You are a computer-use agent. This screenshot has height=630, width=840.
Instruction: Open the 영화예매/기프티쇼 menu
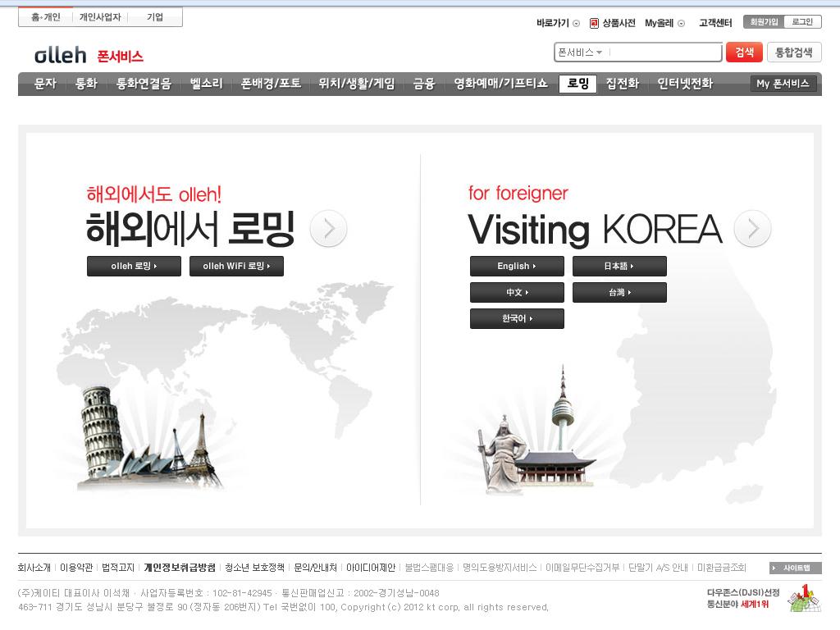coord(501,84)
